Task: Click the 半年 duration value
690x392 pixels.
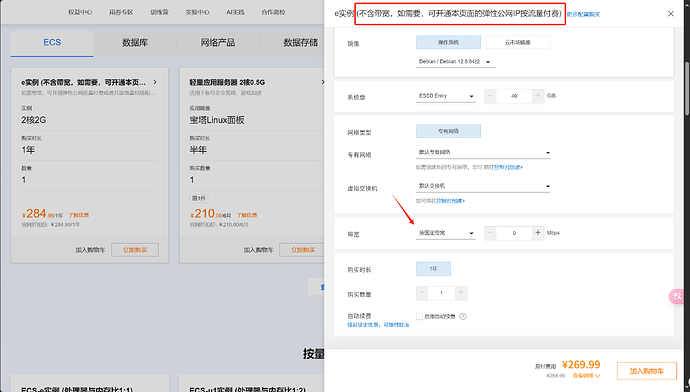Action: pos(198,150)
